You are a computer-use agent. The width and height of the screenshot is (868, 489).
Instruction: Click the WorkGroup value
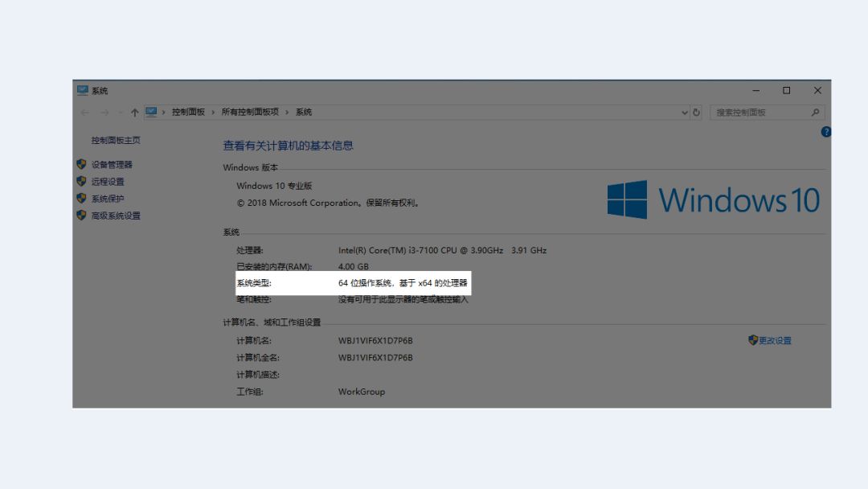pyautogui.click(x=362, y=392)
